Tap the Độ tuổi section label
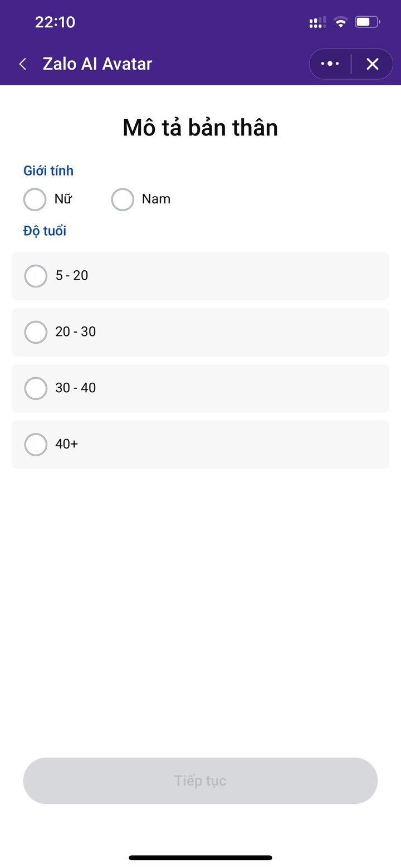This screenshot has width=401, height=868. tap(45, 231)
